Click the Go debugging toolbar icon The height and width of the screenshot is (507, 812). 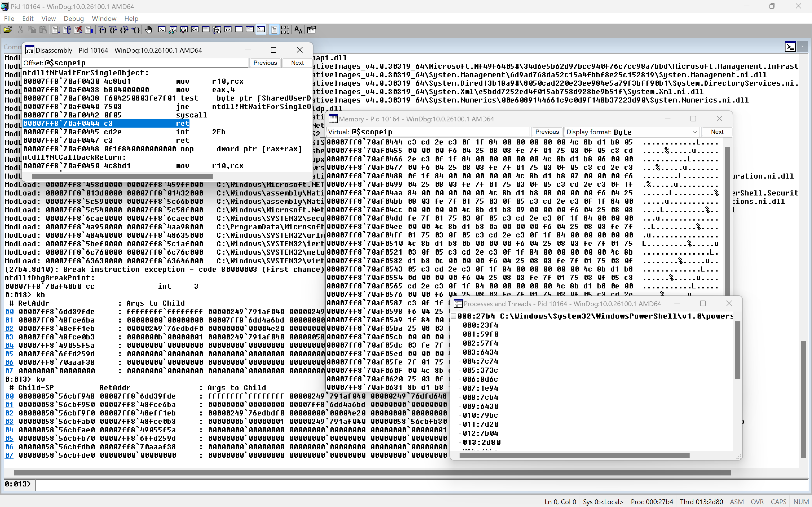(56, 30)
